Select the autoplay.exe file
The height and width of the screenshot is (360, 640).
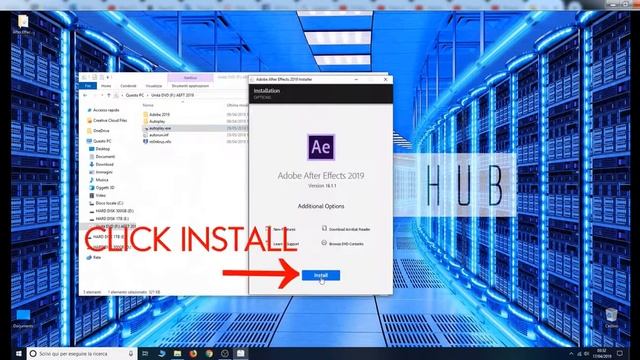click(160, 128)
